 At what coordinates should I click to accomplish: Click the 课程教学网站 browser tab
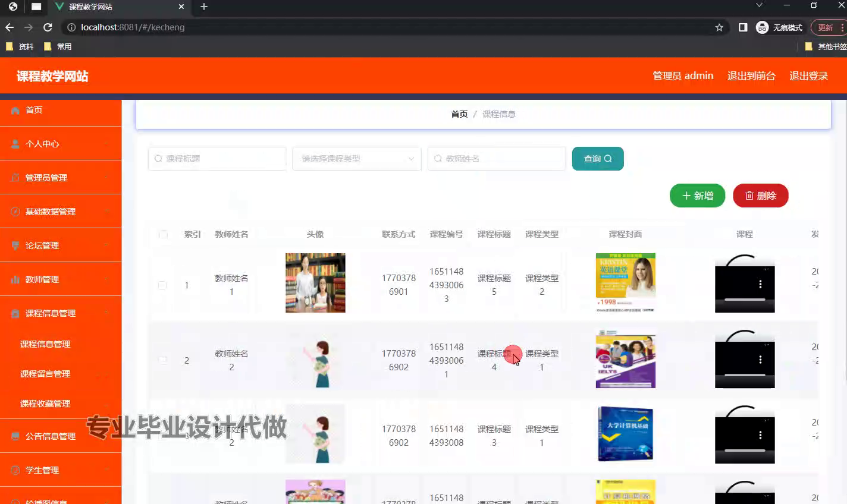click(x=119, y=7)
